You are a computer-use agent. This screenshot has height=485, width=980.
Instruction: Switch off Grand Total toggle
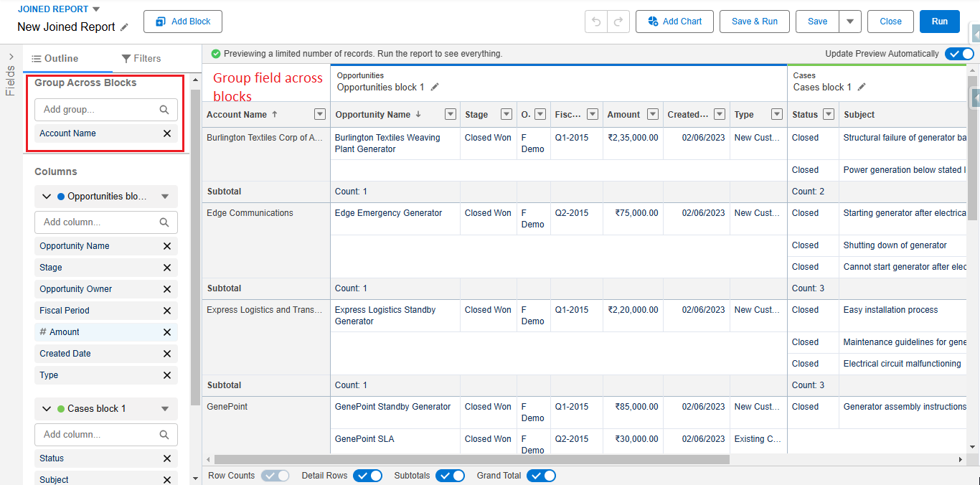(541, 476)
